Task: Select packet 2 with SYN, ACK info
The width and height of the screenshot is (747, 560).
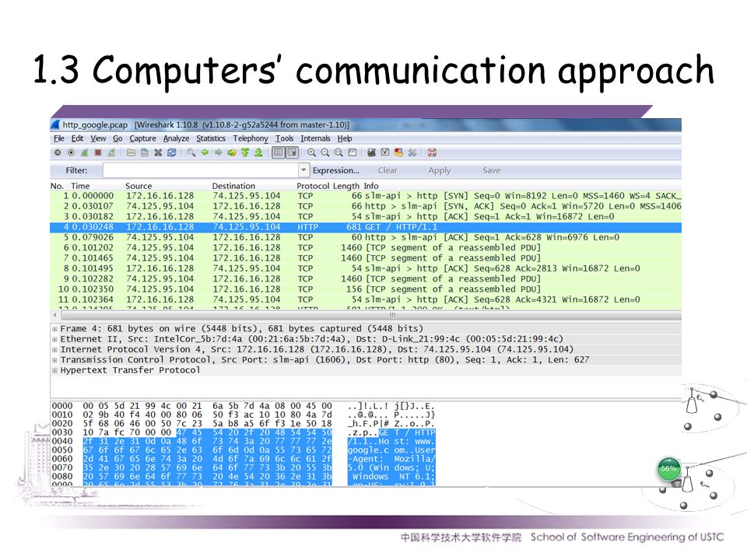Action: (366, 206)
